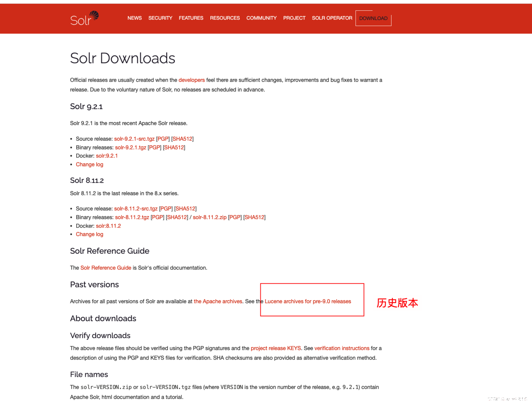
Task: View Change log for Solr 8.11.2
Action: pyautogui.click(x=90, y=234)
